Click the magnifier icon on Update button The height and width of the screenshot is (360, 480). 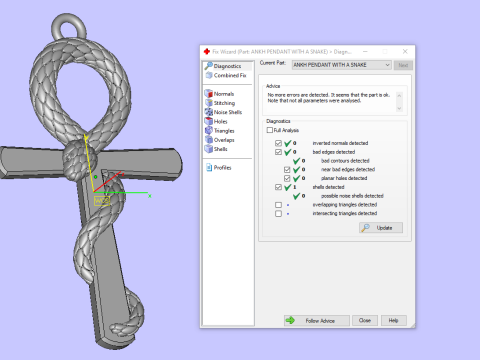pyautogui.click(x=366, y=228)
